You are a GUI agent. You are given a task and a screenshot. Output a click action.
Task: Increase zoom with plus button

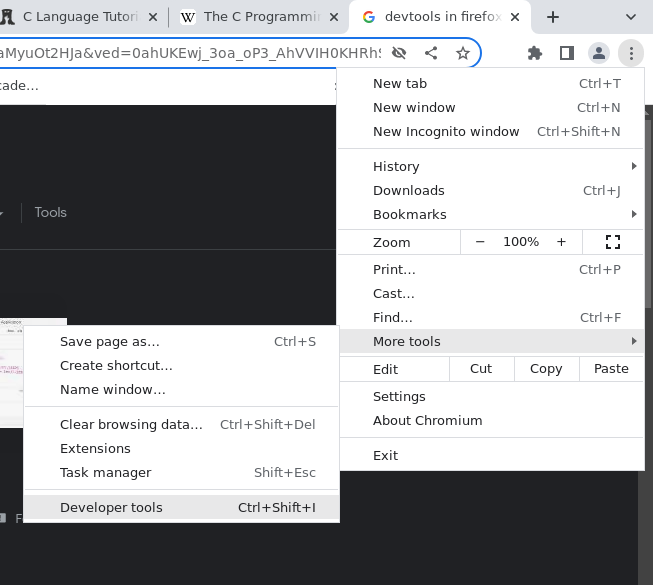click(561, 242)
